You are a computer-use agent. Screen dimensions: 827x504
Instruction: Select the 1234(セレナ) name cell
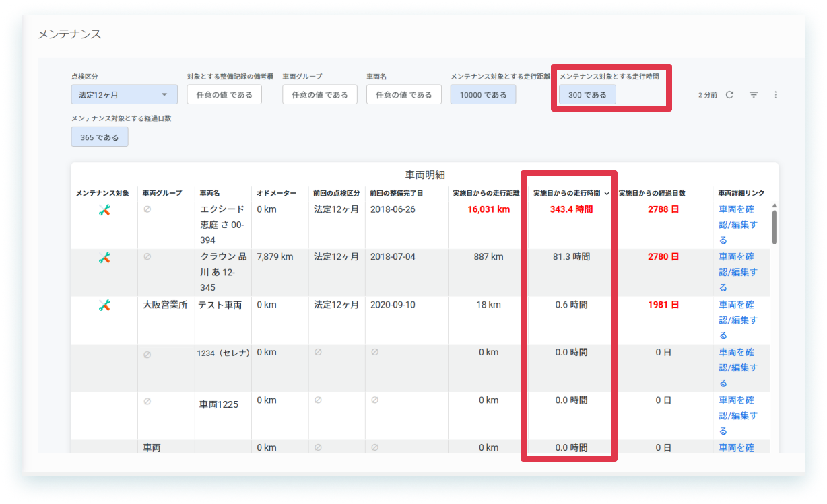224,353
